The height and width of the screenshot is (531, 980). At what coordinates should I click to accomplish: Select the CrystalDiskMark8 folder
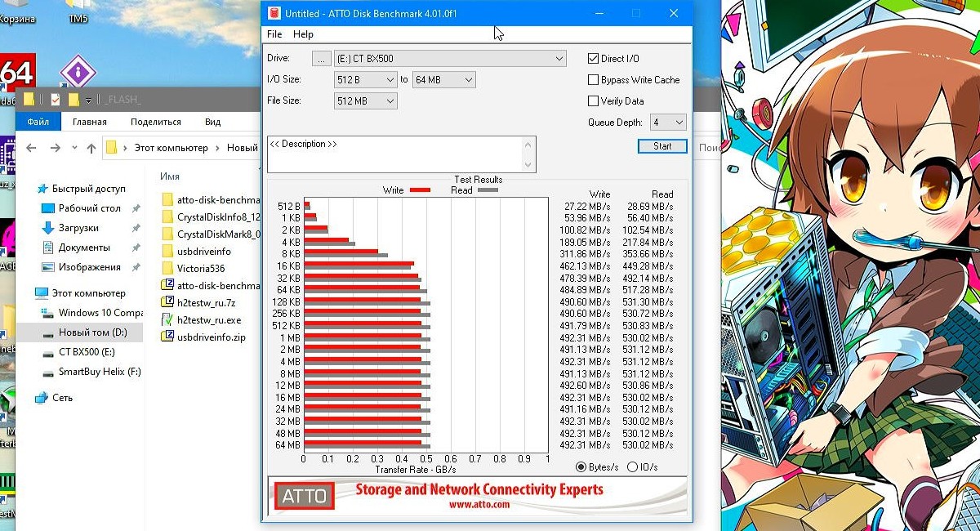point(211,234)
